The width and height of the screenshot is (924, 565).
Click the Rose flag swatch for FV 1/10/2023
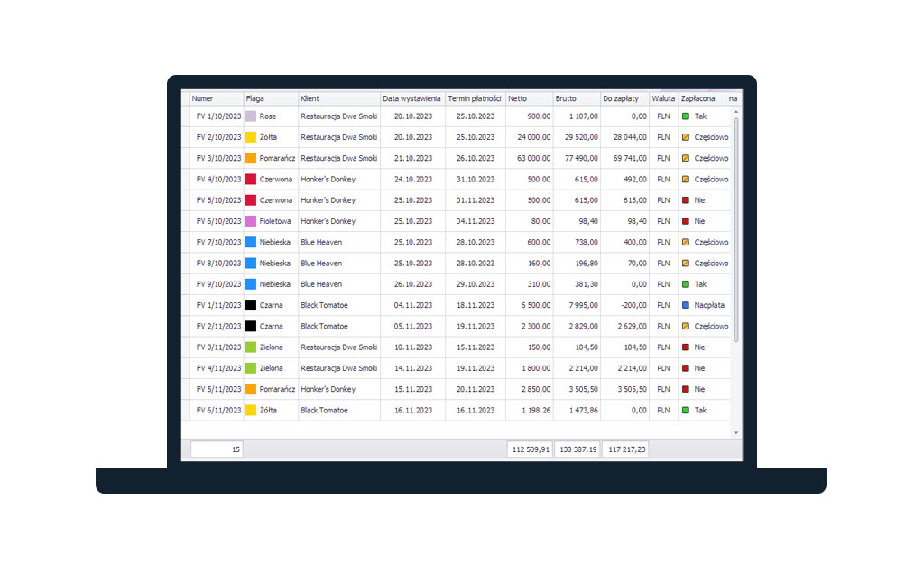click(251, 116)
